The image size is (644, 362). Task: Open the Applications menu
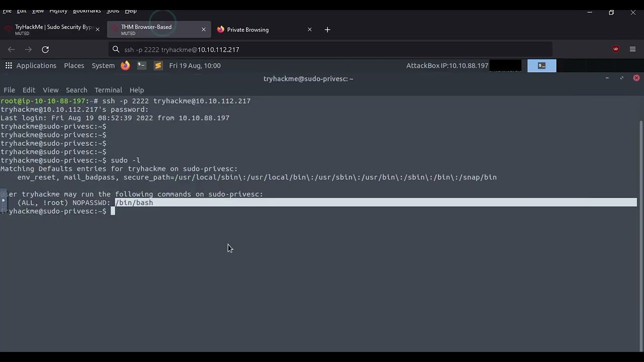[x=36, y=65]
